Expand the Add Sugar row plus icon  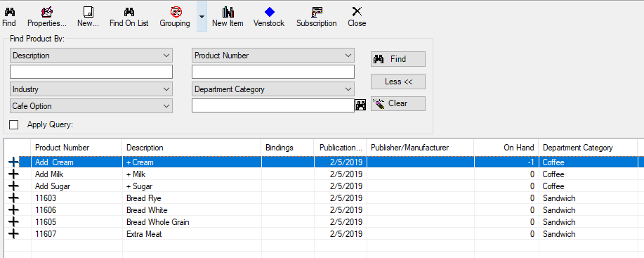point(13,186)
